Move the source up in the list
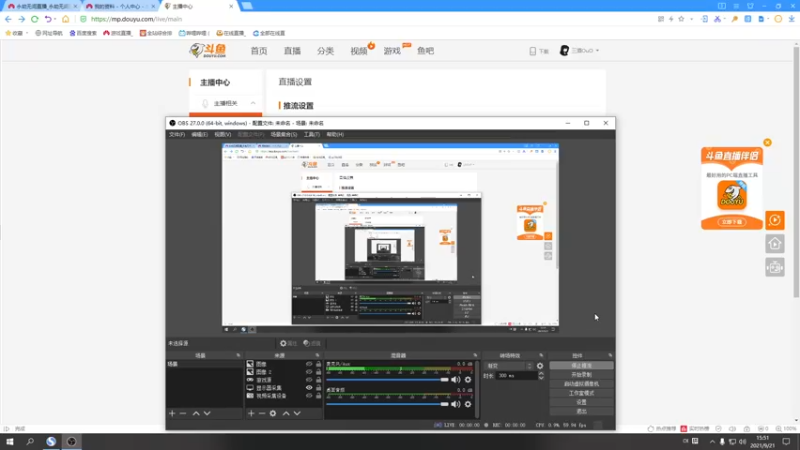800x450 pixels. pos(286,413)
